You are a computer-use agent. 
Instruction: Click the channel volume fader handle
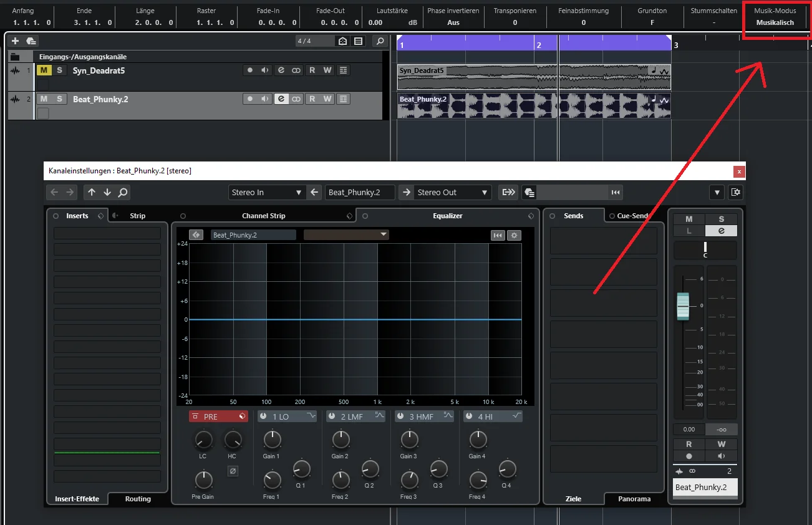tap(684, 306)
